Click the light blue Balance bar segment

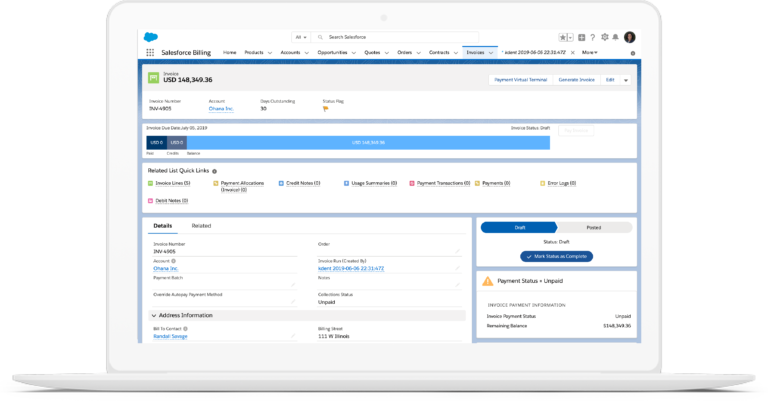(x=368, y=142)
